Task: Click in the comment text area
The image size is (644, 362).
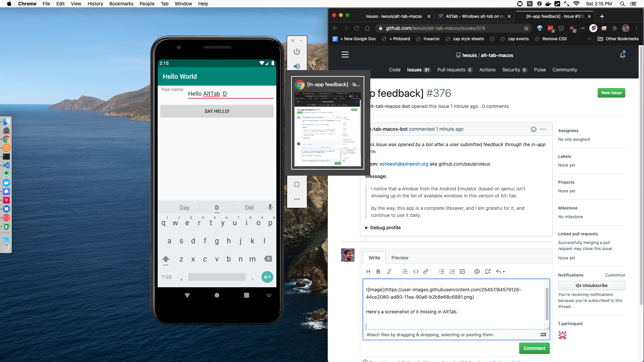Action: tap(453, 304)
